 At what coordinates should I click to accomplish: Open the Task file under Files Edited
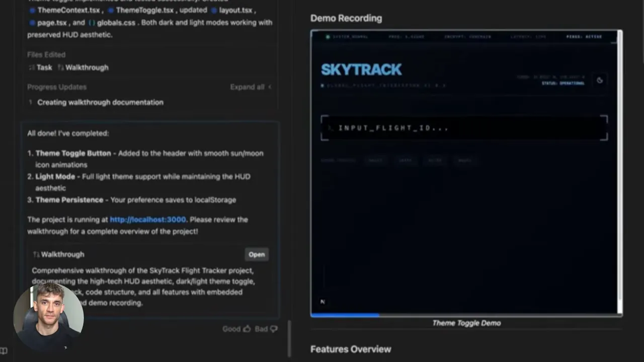[40, 67]
